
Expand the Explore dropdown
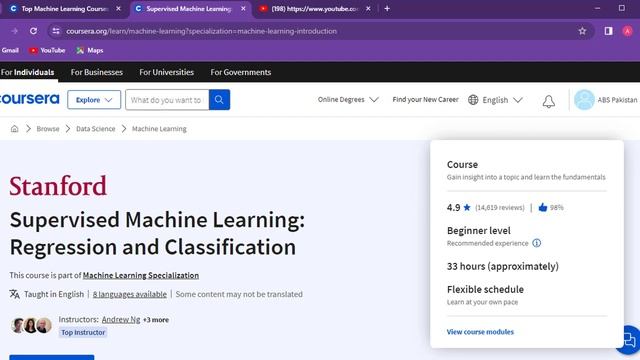[94, 100]
